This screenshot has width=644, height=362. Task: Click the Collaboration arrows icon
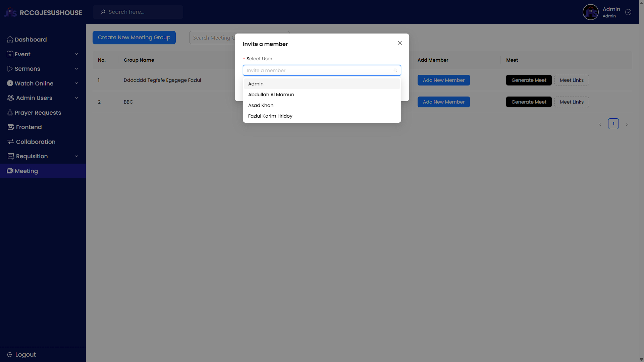tap(11, 142)
